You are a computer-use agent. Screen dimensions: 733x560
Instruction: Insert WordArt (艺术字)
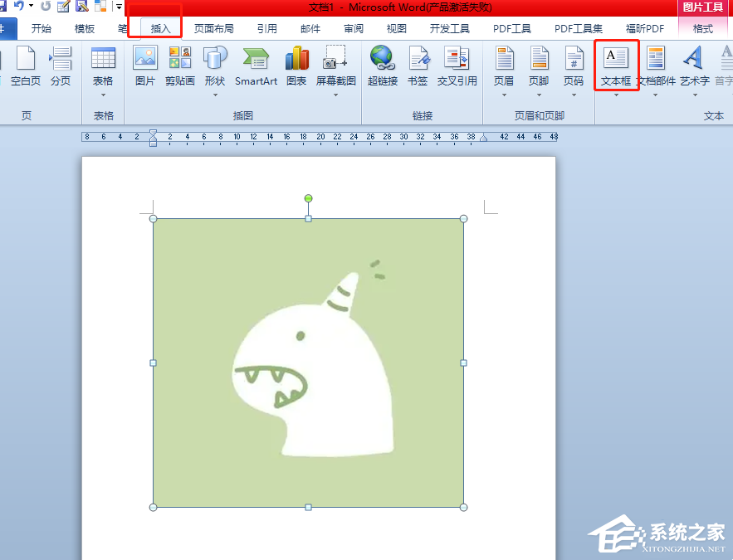[695, 66]
